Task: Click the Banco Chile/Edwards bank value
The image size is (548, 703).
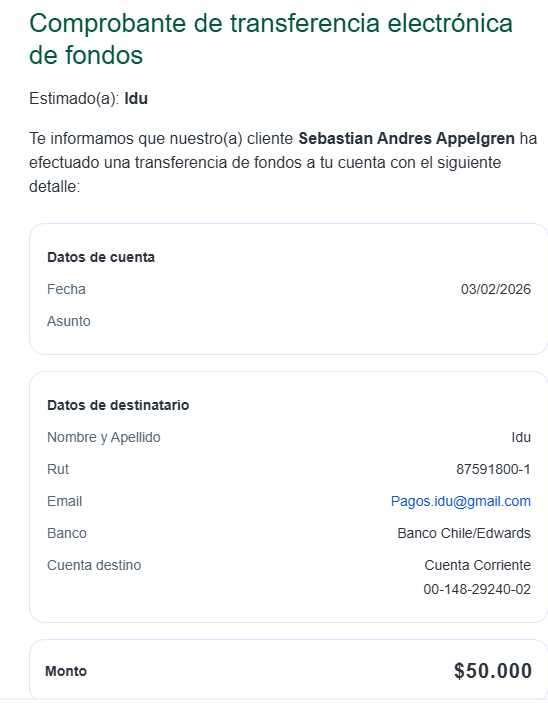Action: click(464, 534)
